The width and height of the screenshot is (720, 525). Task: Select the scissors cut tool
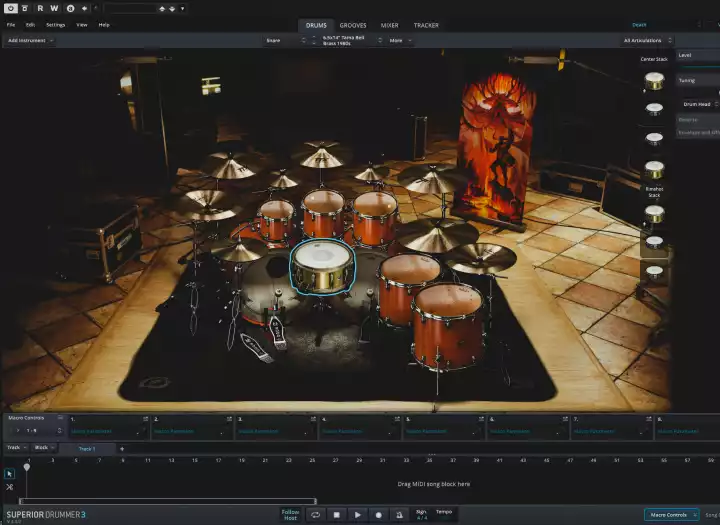tap(9, 487)
